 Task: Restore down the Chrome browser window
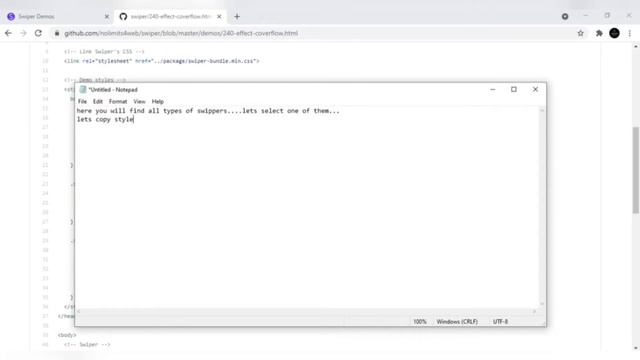607,16
